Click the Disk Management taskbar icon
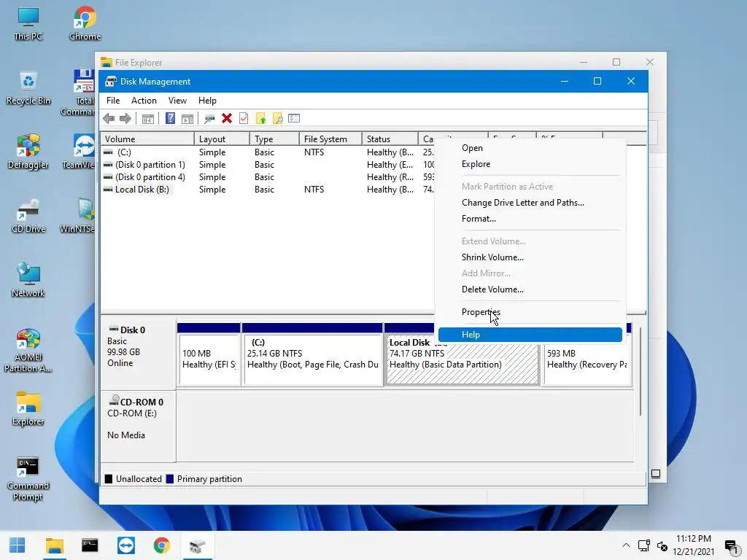747x560 pixels. (197, 545)
